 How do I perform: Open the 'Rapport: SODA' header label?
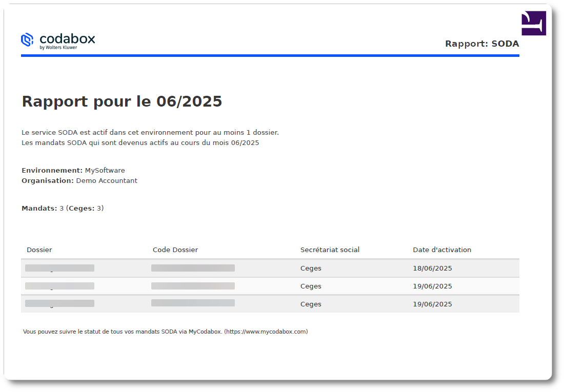click(482, 44)
